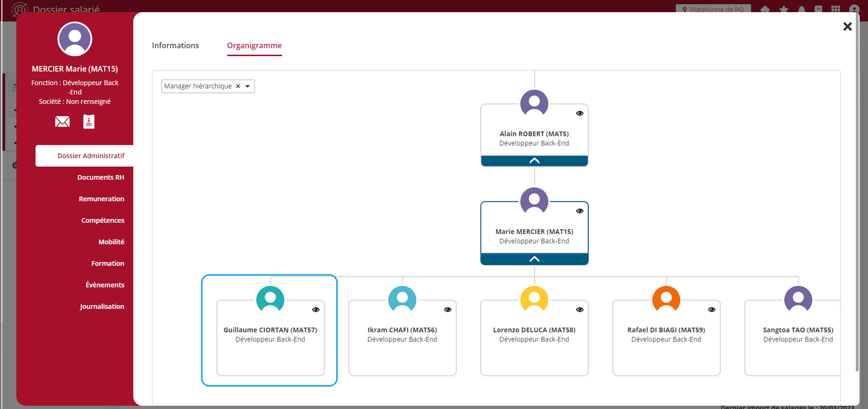Go to Remuneration section

point(101,199)
